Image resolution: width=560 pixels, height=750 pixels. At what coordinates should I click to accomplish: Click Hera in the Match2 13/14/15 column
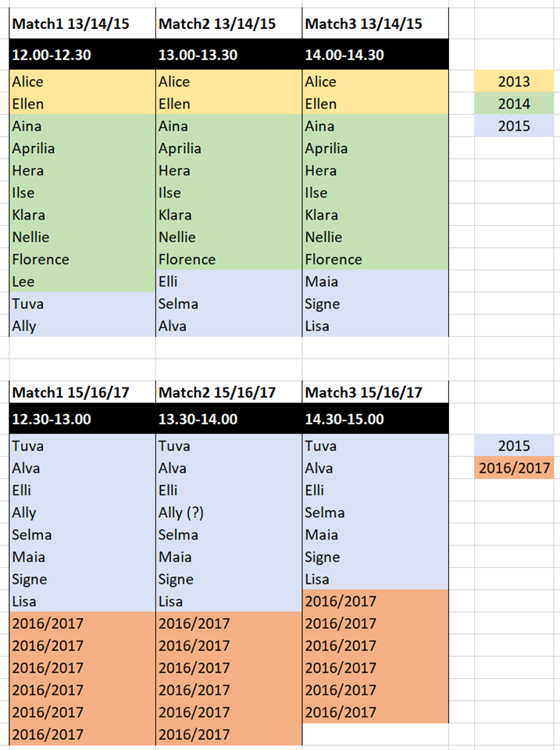(x=228, y=170)
